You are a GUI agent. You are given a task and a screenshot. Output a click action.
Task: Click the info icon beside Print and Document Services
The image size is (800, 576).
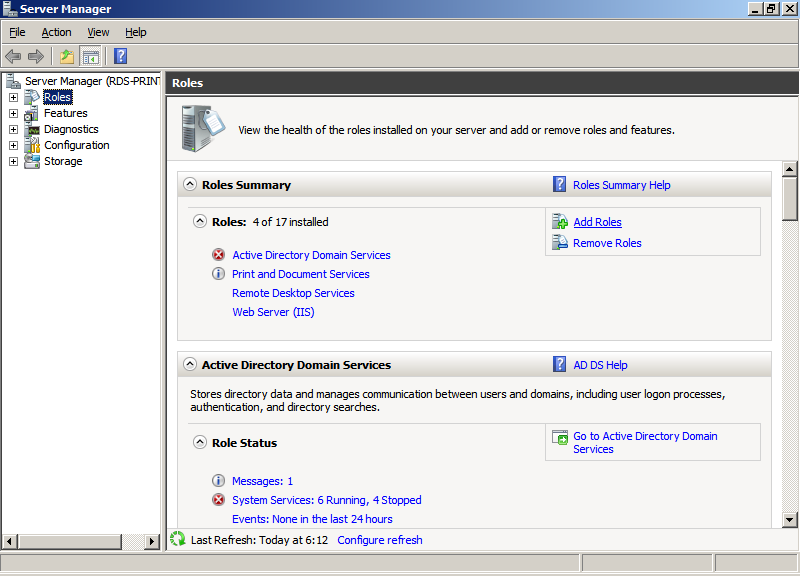pyautogui.click(x=218, y=274)
